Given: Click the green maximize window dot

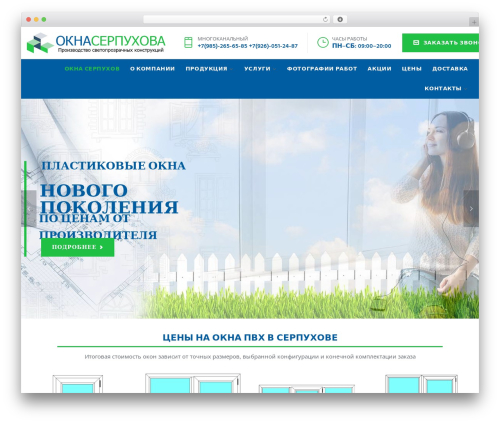Looking at the screenshot, I should [44, 20].
